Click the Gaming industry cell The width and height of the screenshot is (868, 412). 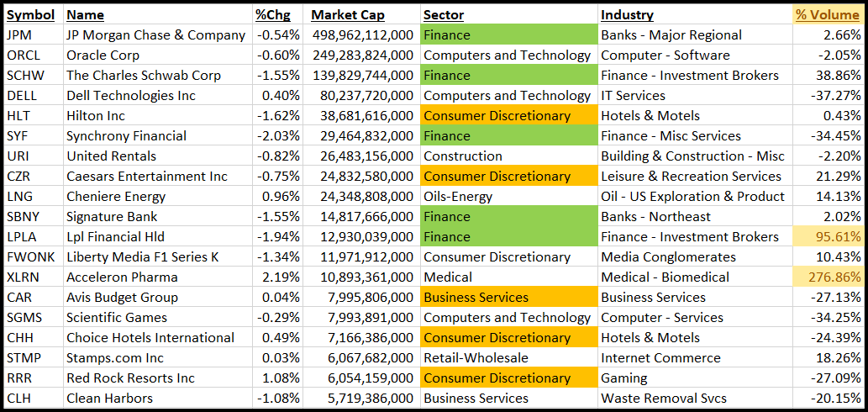pos(624,378)
